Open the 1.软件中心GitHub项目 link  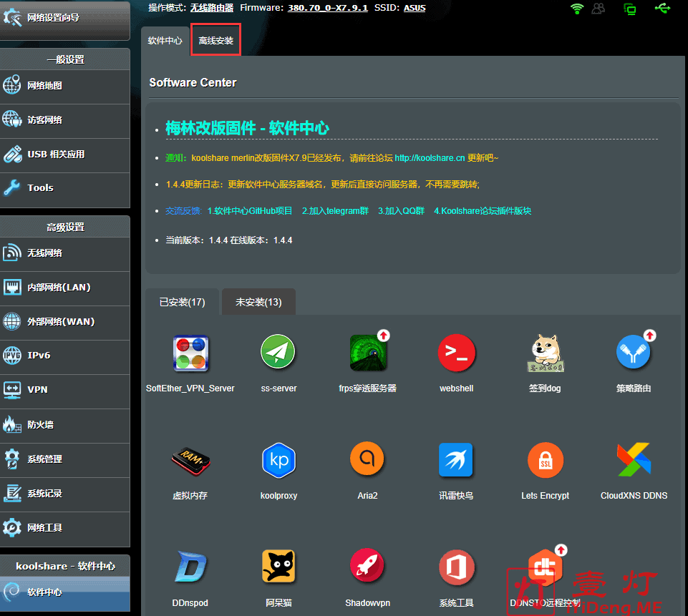(250, 211)
